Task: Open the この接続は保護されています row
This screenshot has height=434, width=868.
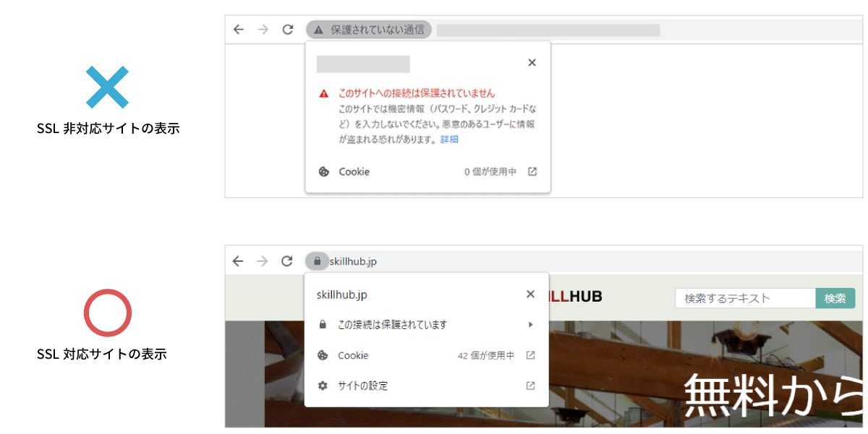Action: [x=427, y=325]
